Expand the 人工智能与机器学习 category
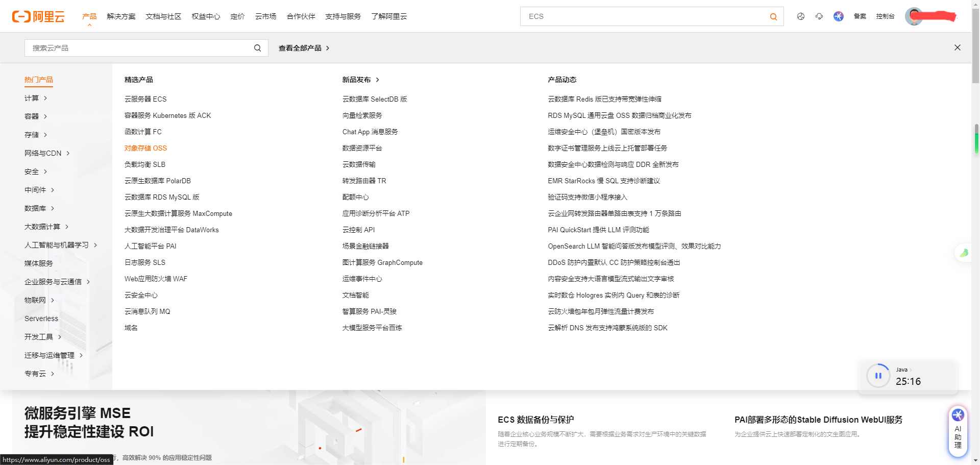980x465 pixels. click(x=61, y=245)
